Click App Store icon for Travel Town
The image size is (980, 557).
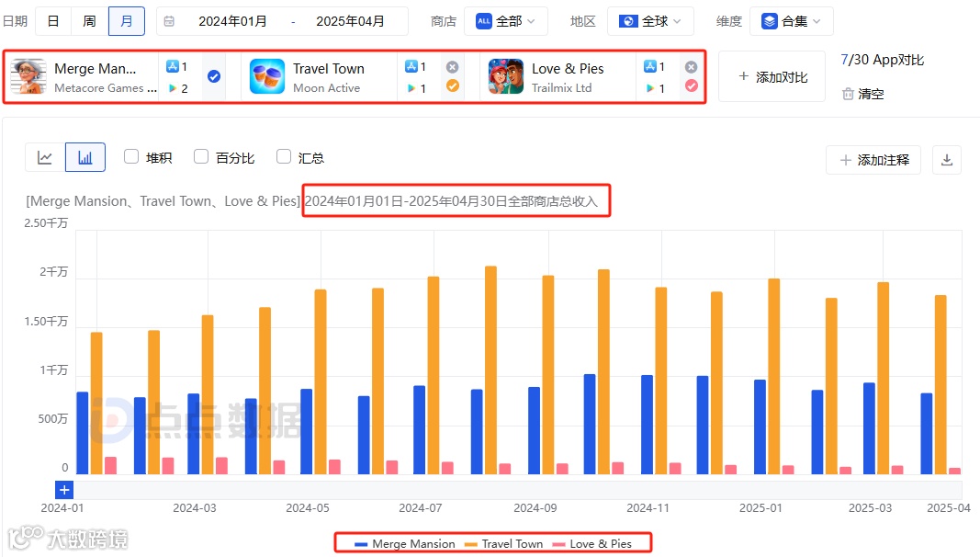[x=411, y=66]
